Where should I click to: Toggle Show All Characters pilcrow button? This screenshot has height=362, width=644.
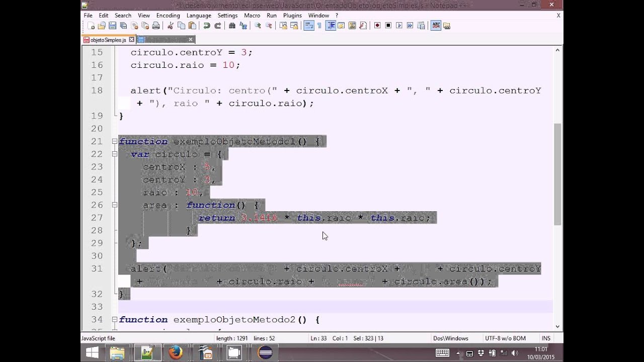coord(319,26)
